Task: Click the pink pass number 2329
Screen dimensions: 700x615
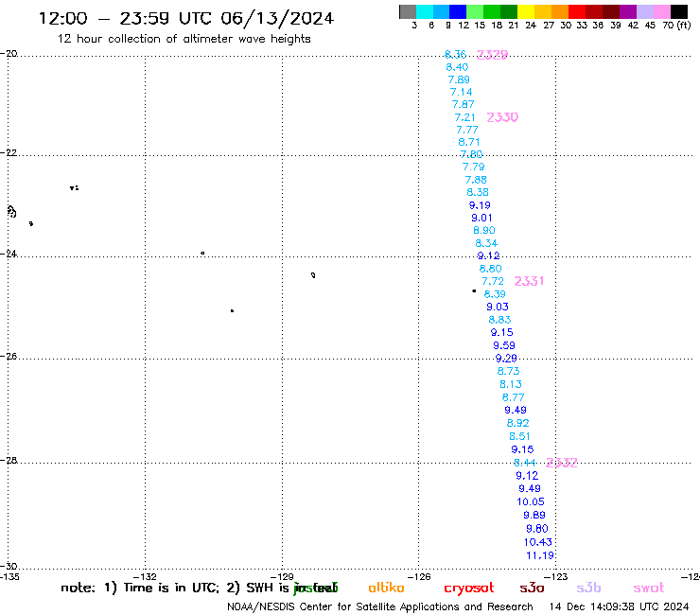Action: click(x=492, y=55)
